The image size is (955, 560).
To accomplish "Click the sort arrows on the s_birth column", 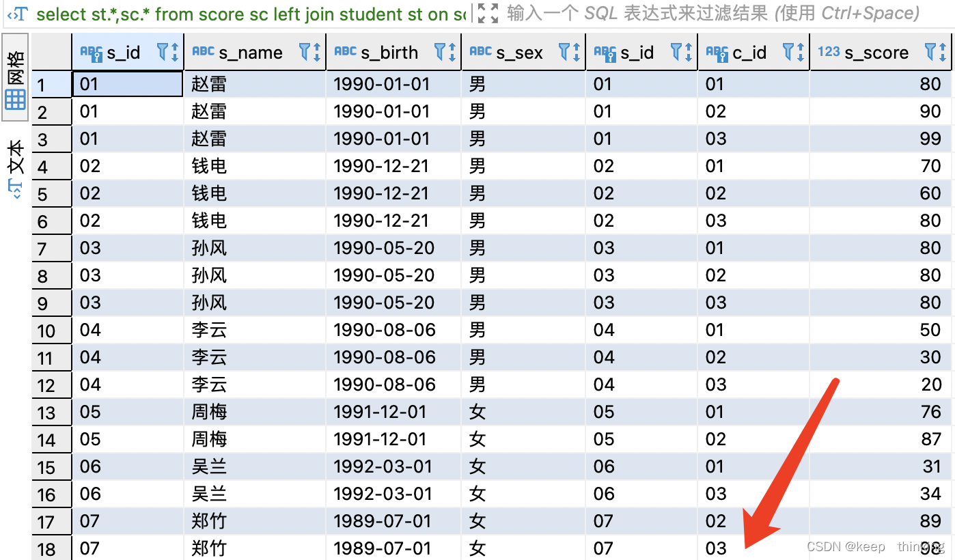I will [x=451, y=52].
